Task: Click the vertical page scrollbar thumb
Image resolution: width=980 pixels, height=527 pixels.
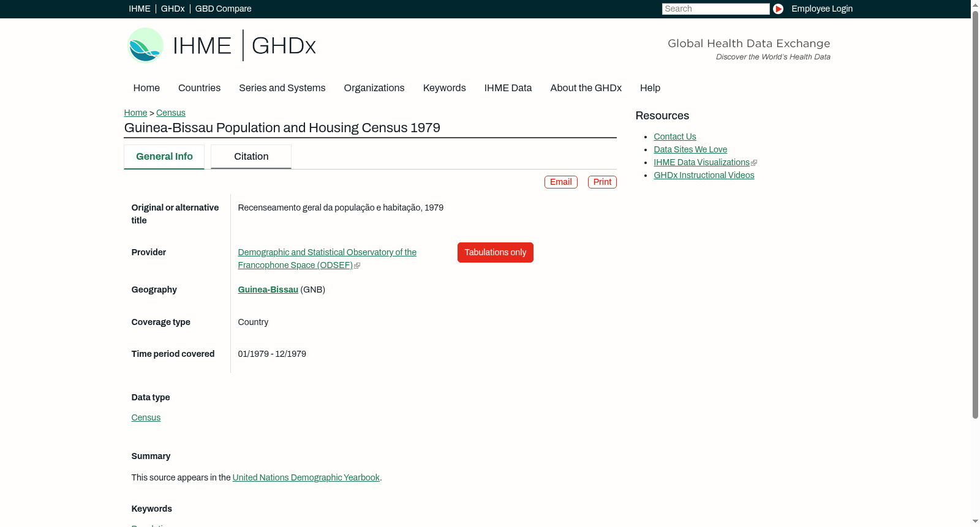Action: pos(975,214)
